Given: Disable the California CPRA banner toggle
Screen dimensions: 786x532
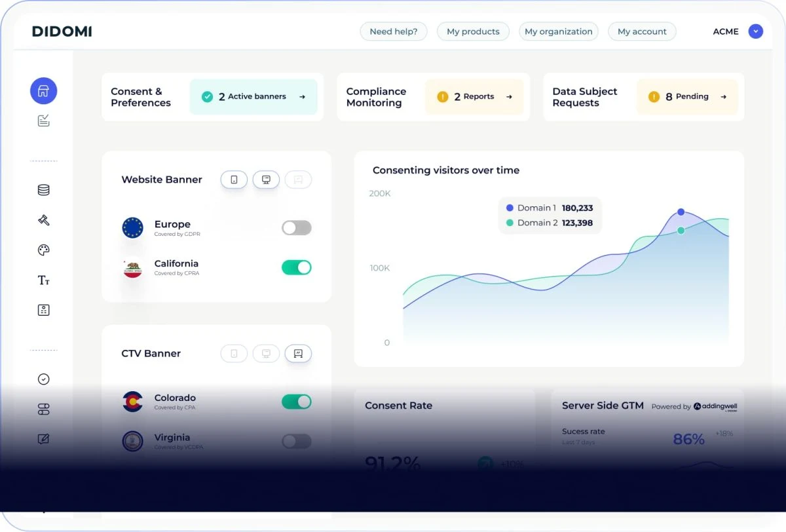Looking at the screenshot, I should click(297, 267).
